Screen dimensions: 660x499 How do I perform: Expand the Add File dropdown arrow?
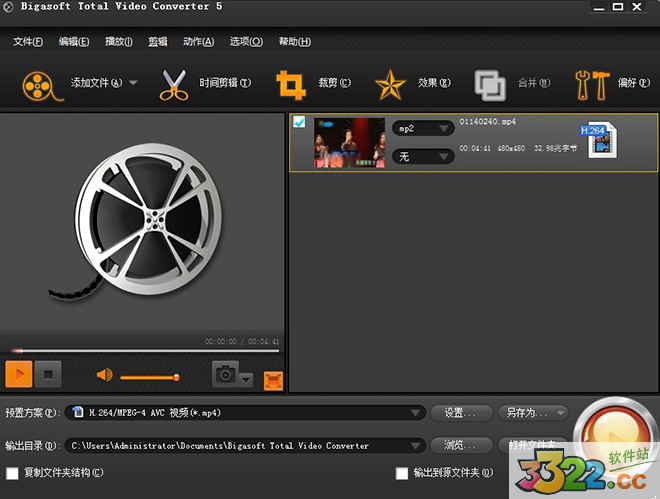[x=133, y=82]
